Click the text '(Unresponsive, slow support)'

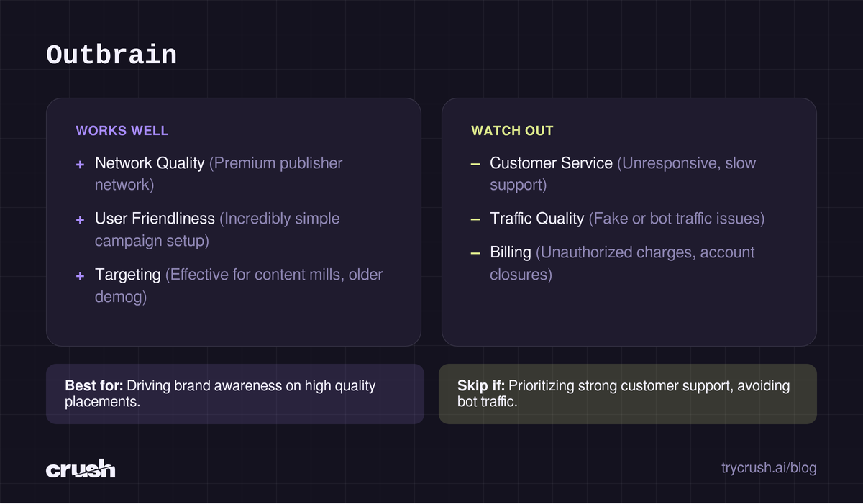tap(623, 174)
